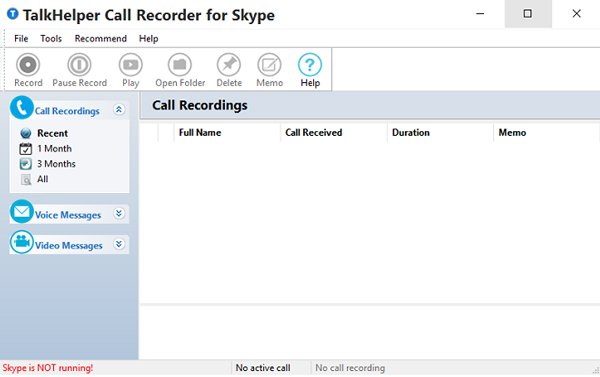Click the Pause Record toolbar icon

click(79, 64)
